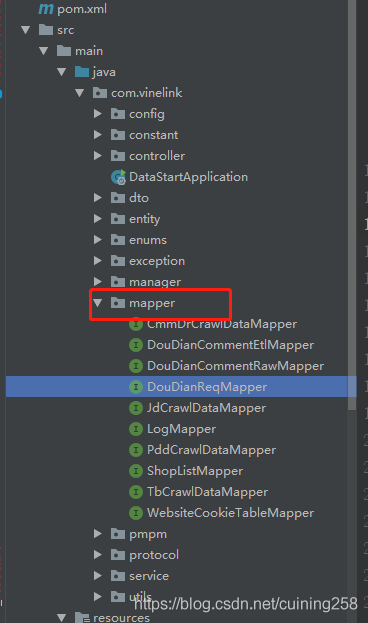Expand the controller package arrow
Screen dimensions: 368x623
coord(98,156)
